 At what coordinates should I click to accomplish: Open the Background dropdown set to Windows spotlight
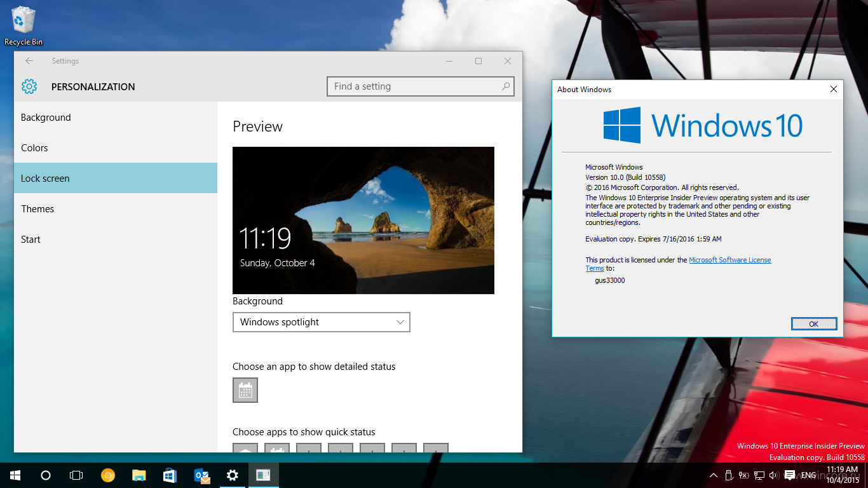pos(322,322)
